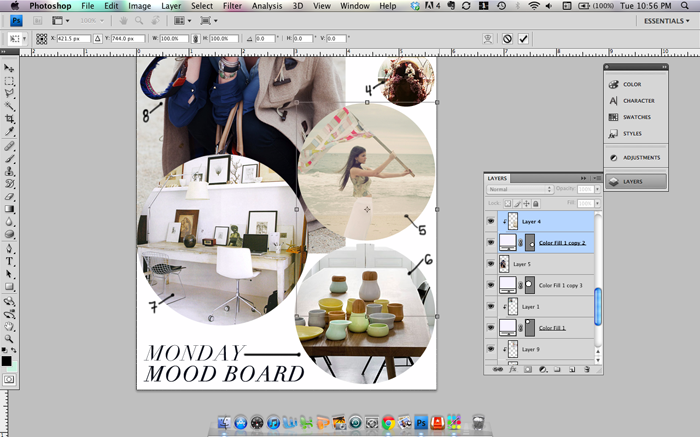Toggle visibility of Layer 5

click(x=491, y=263)
